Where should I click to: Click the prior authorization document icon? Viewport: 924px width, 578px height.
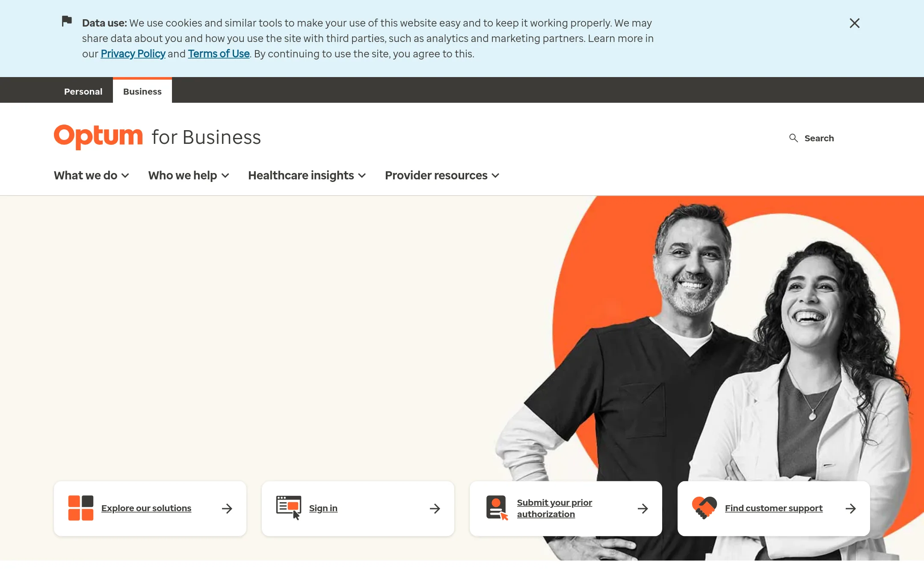point(497,508)
